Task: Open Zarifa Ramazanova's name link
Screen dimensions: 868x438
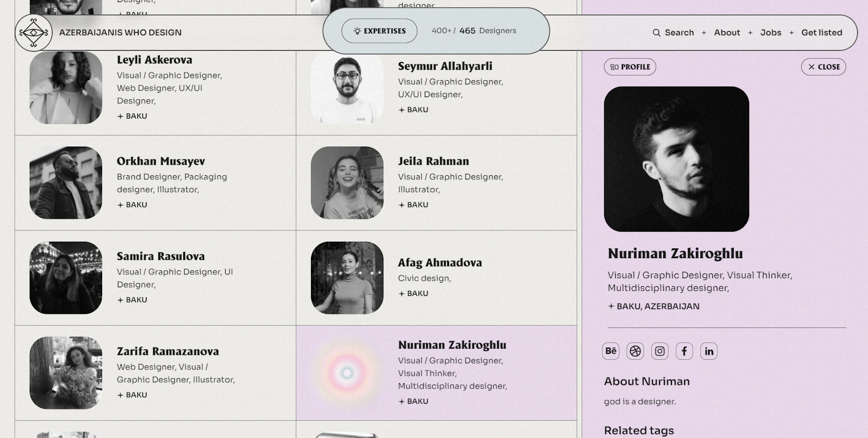Action: (x=168, y=351)
